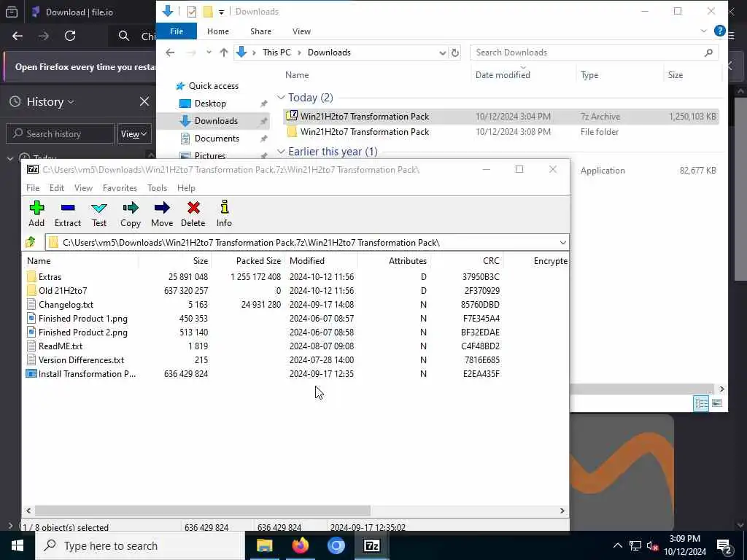
Task: Open the Windows Start menu
Action: tap(18, 545)
